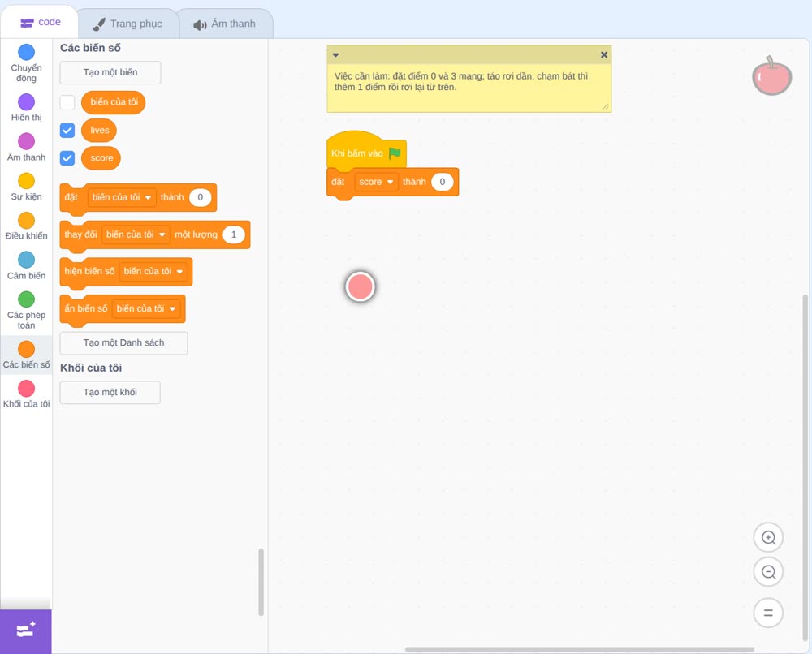Screen dimensions: 812x654
Task: Click value field of workspace score block
Action: pyautogui.click(x=443, y=182)
